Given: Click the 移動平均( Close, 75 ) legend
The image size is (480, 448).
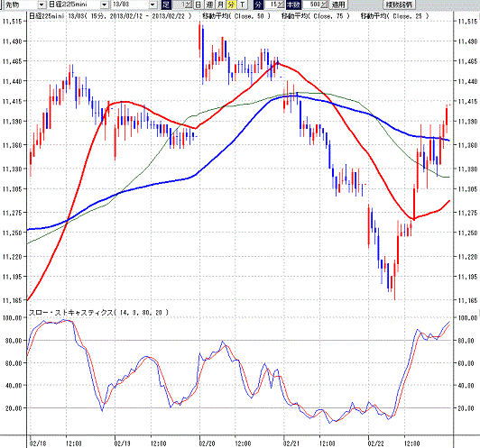Looking at the screenshot, I should tap(315, 16).
